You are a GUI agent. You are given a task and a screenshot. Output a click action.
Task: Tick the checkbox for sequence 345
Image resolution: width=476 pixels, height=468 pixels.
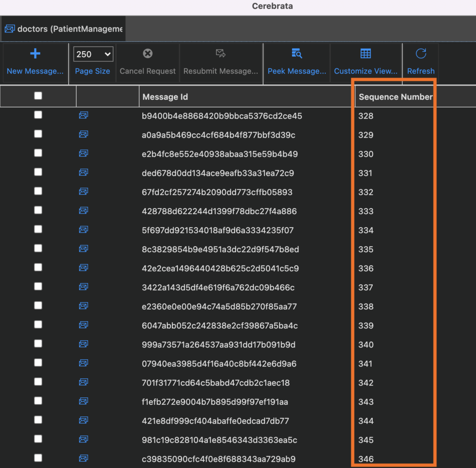point(38,439)
